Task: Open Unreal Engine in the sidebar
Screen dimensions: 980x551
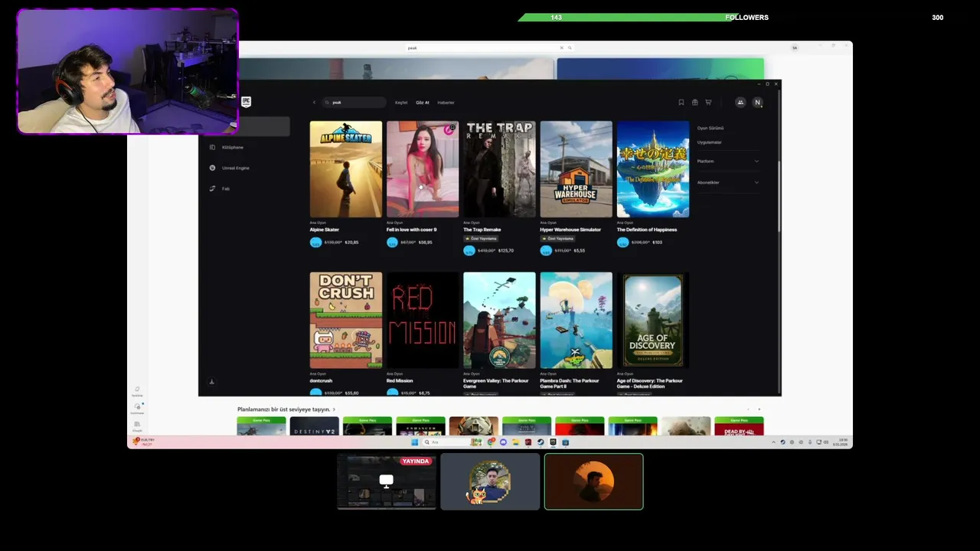Action: 235,168
